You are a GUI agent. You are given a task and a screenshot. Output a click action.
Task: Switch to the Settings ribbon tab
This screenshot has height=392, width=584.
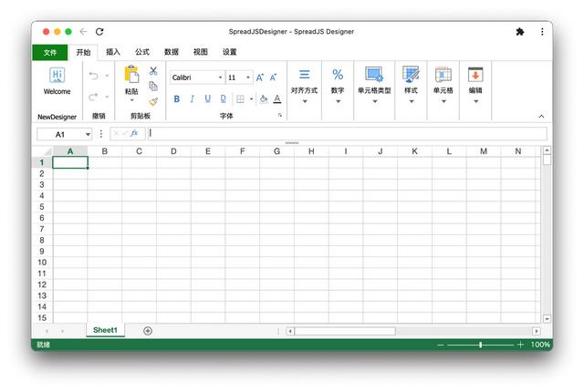click(229, 52)
